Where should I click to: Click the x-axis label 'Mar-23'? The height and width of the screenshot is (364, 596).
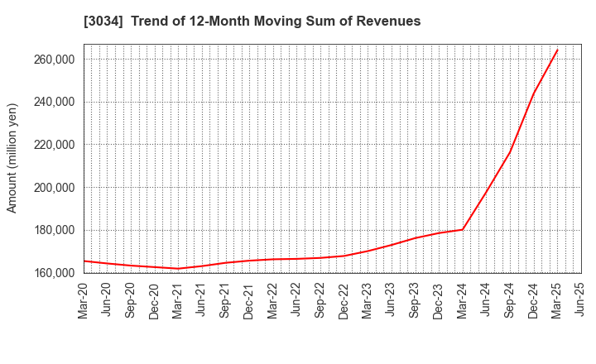(x=368, y=301)
